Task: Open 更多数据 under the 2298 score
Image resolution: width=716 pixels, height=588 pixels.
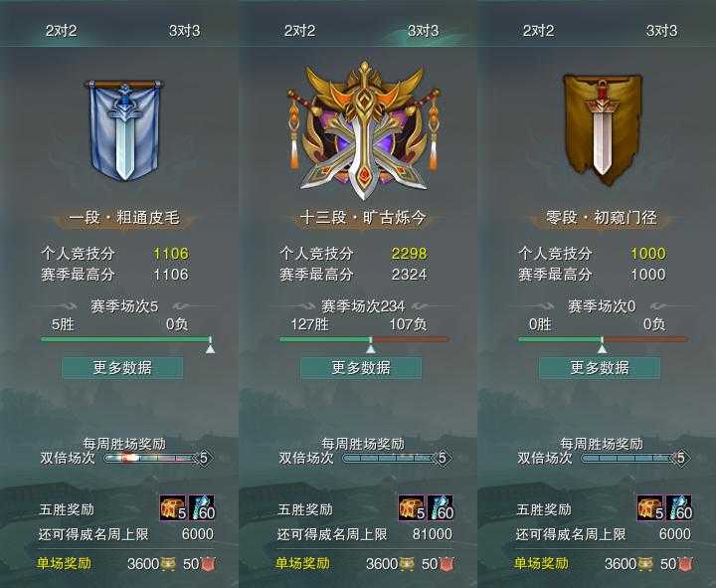Action: (x=361, y=368)
